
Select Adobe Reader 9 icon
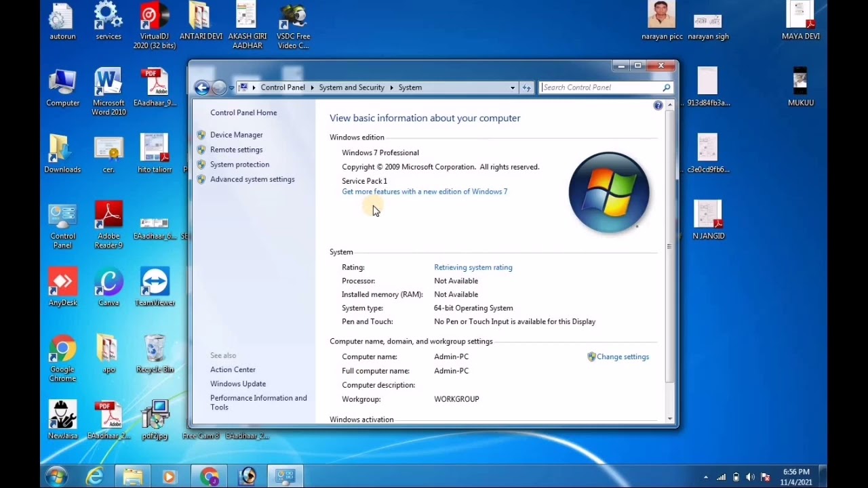point(108,226)
